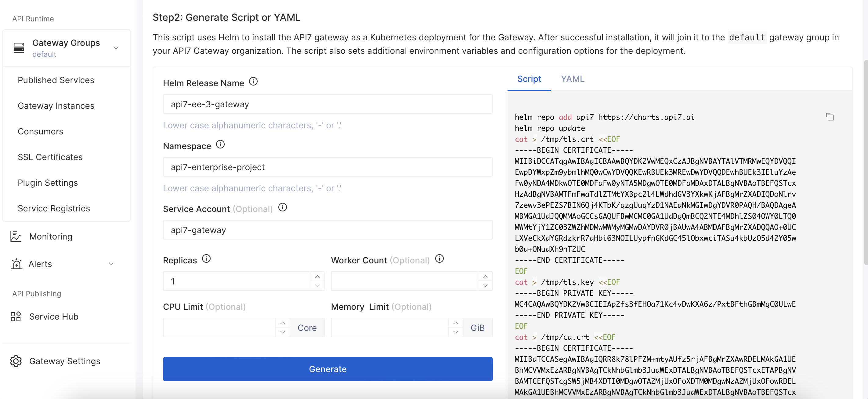The image size is (868, 399).
Task: Expand the Alerts submenu chevron
Action: pyautogui.click(x=111, y=264)
